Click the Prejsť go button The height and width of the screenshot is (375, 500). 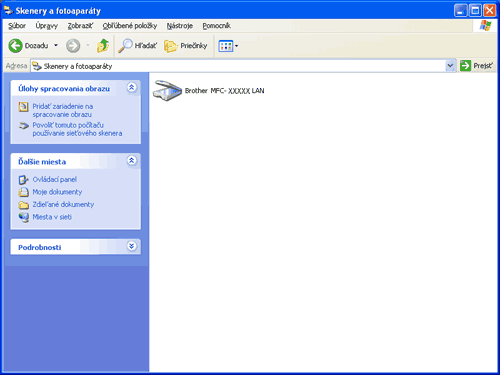tap(477, 66)
